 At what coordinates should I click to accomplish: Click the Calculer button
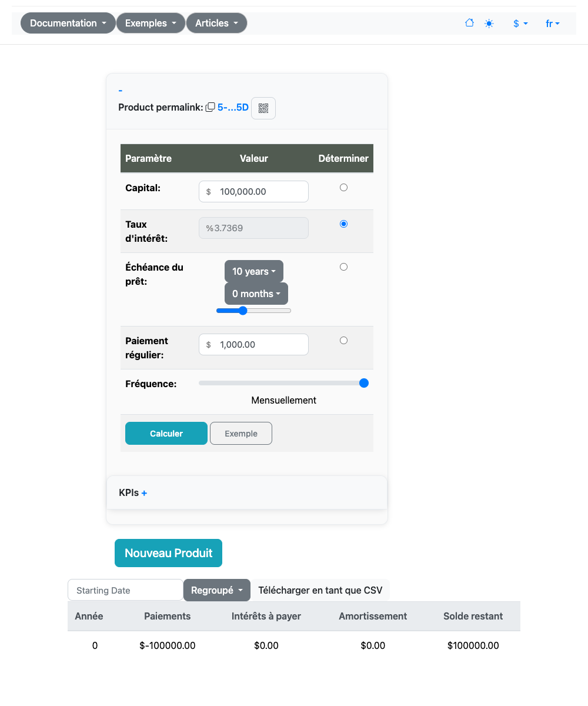166,434
